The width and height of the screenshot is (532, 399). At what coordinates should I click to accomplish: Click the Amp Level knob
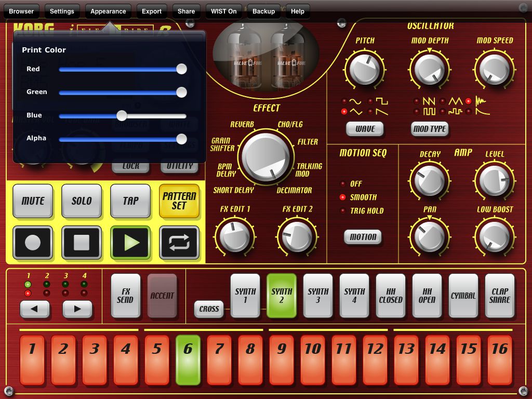(495, 180)
